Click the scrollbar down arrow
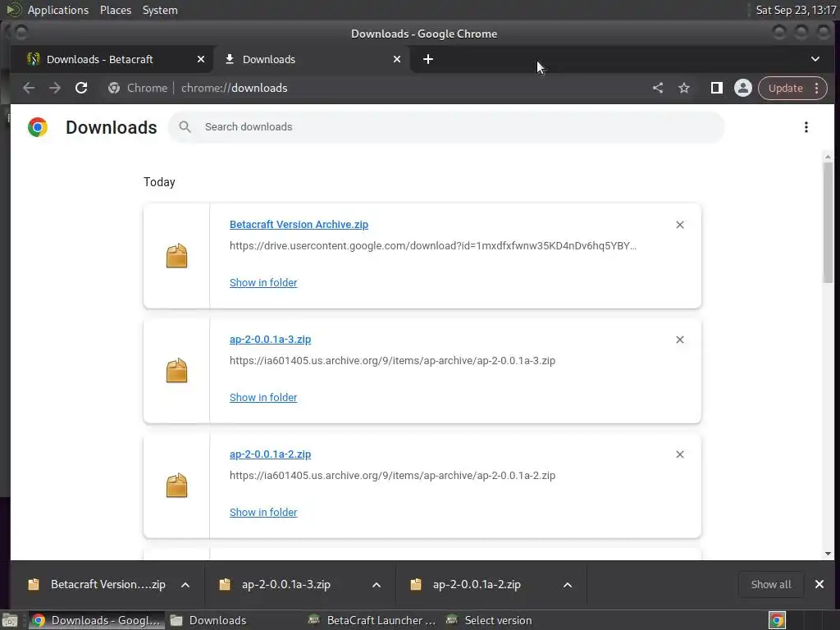This screenshot has height=630, width=840. pyautogui.click(x=828, y=554)
